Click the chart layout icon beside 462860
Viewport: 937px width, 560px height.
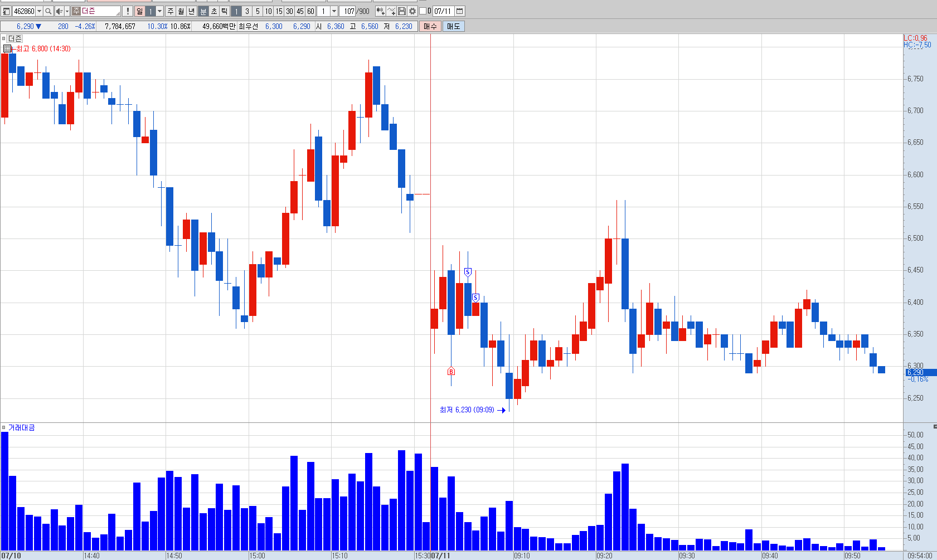pos(6,11)
